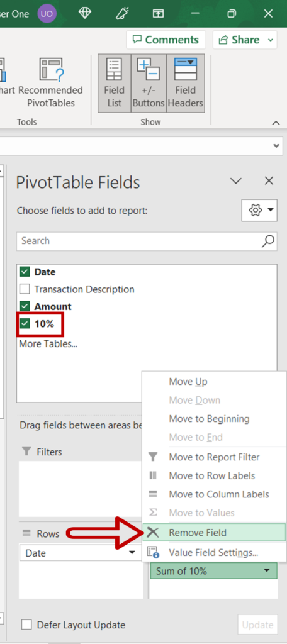Click the diamond premium icon in title bar

coord(85,14)
